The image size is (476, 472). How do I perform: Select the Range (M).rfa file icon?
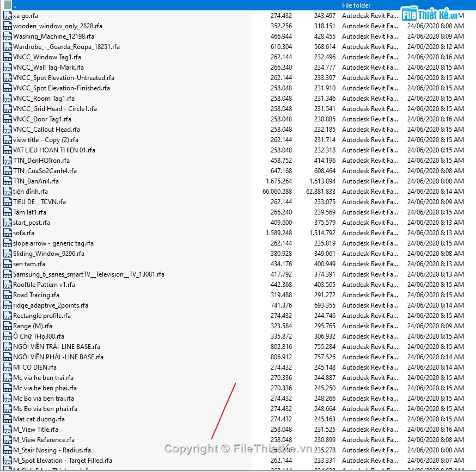(7, 326)
